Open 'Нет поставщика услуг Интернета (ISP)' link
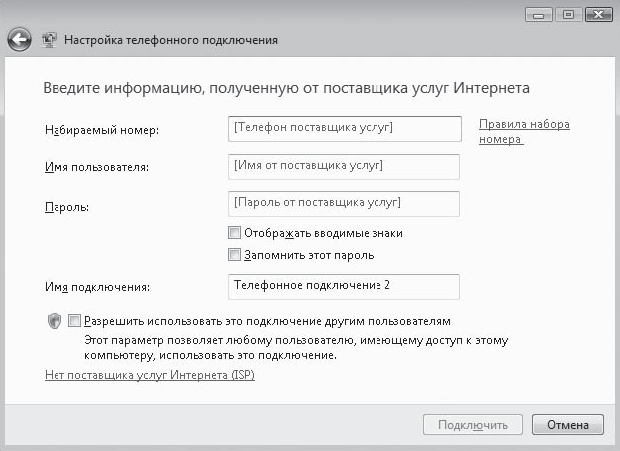 point(150,374)
